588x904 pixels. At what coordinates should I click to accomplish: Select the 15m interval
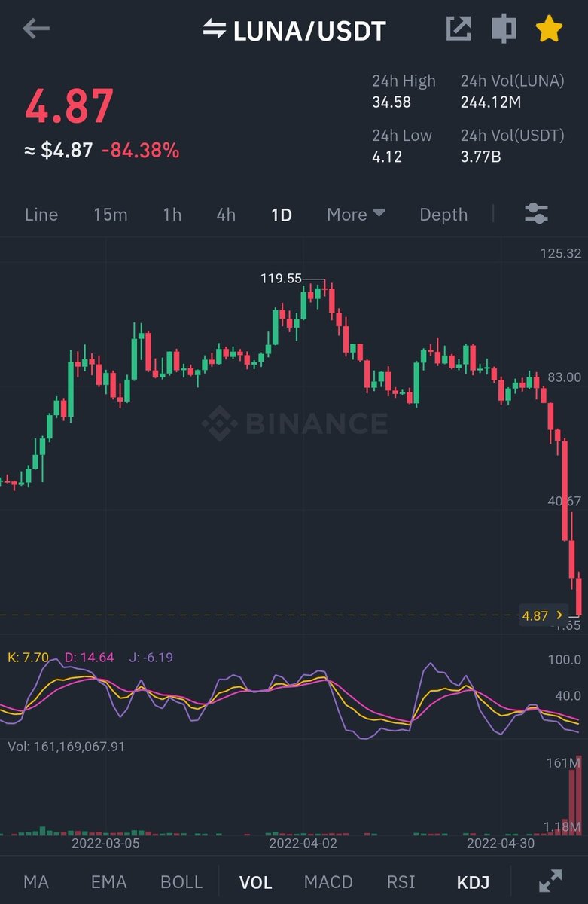click(111, 215)
